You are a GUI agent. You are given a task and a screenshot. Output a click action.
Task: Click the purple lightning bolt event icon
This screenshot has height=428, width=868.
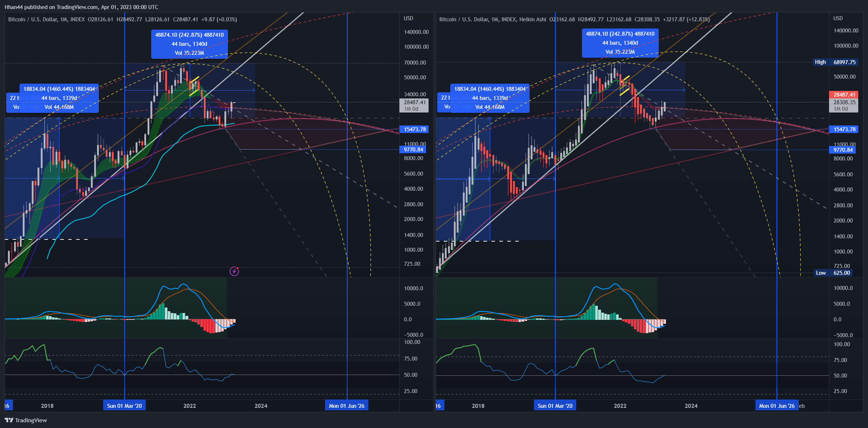click(x=234, y=271)
